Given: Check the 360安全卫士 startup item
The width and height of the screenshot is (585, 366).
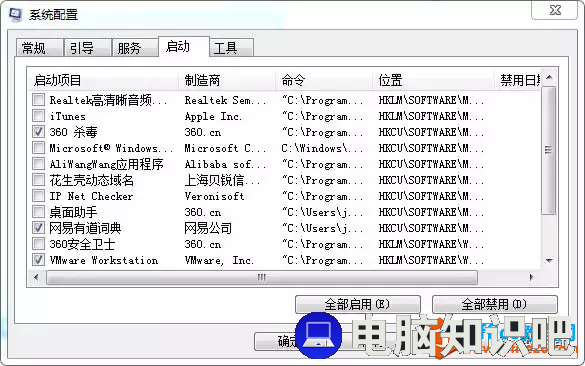Looking at the screenshot, I should 38,244.
